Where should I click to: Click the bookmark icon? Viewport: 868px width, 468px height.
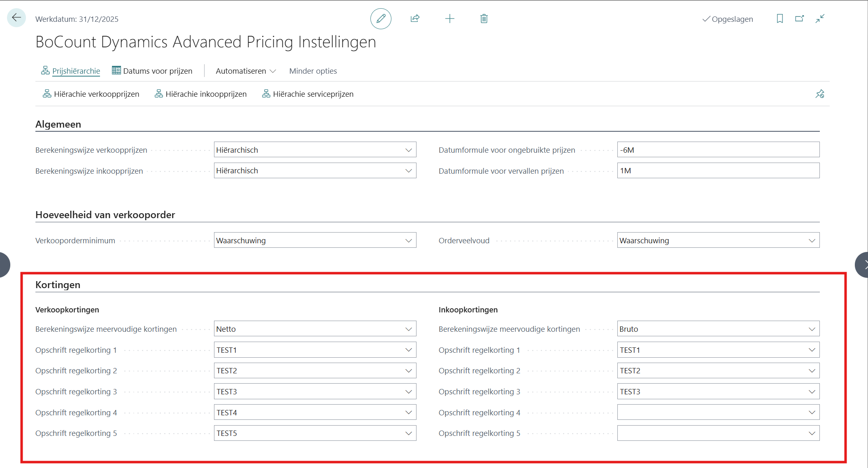click(780, 19)
